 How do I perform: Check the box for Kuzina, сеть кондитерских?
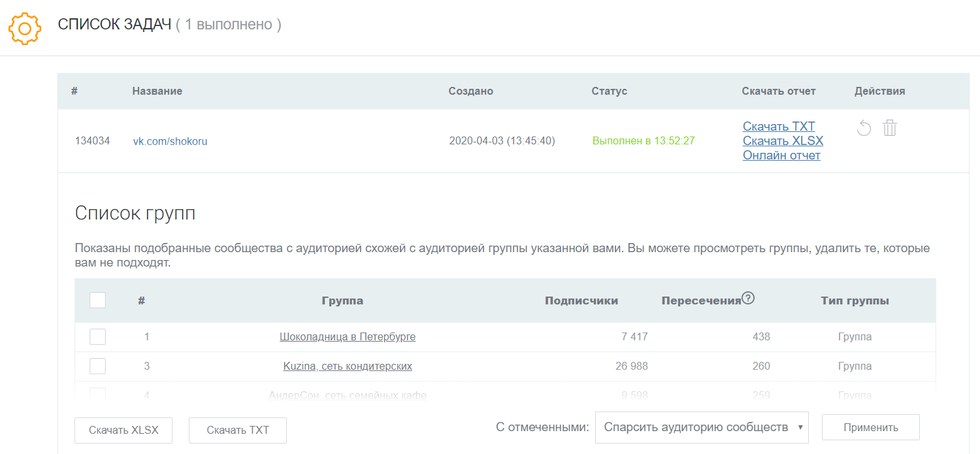click(x=97, y=366)
